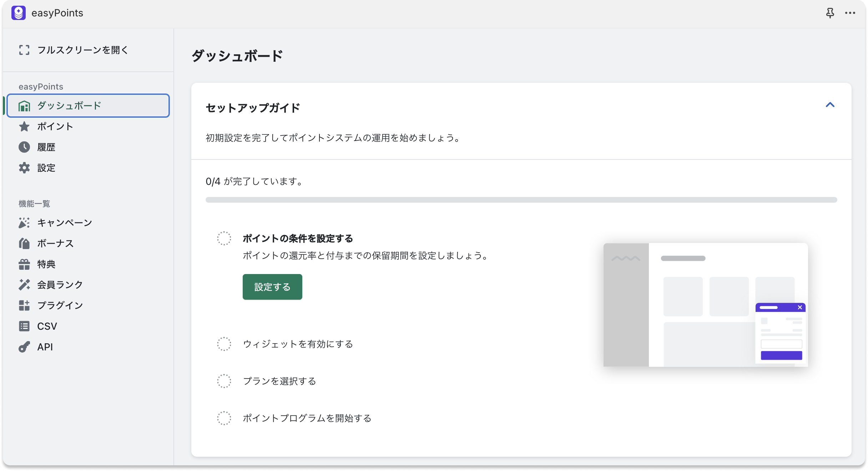Click the magic wand icon beside 会員ランク
This screenshot has width=868, height=471.
pos(24,285)
